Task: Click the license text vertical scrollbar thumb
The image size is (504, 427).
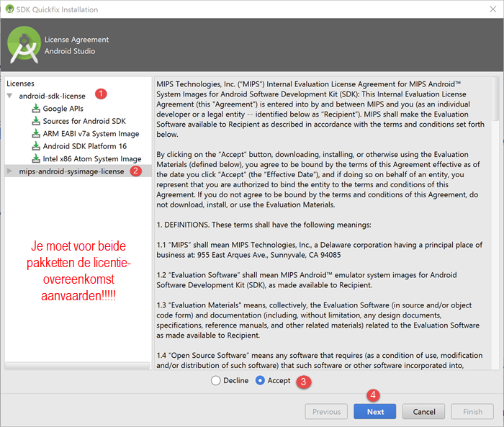Action: point(496,99)
